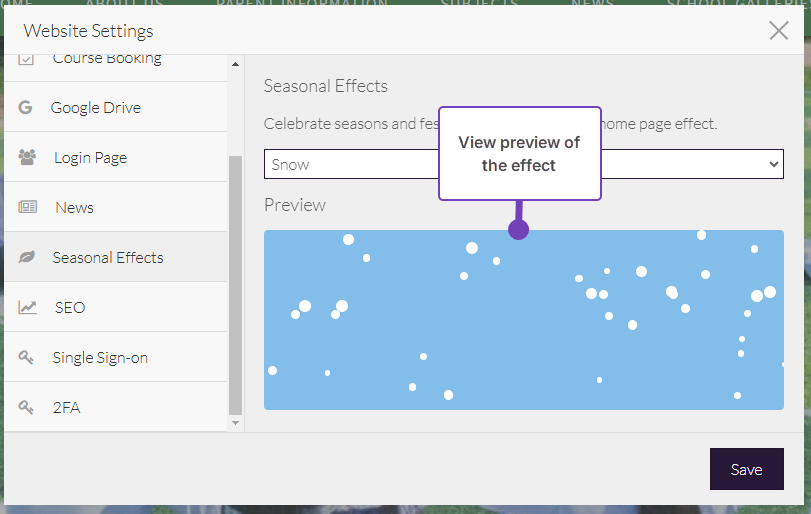Click the Login Page users icon

coord(27,157)
